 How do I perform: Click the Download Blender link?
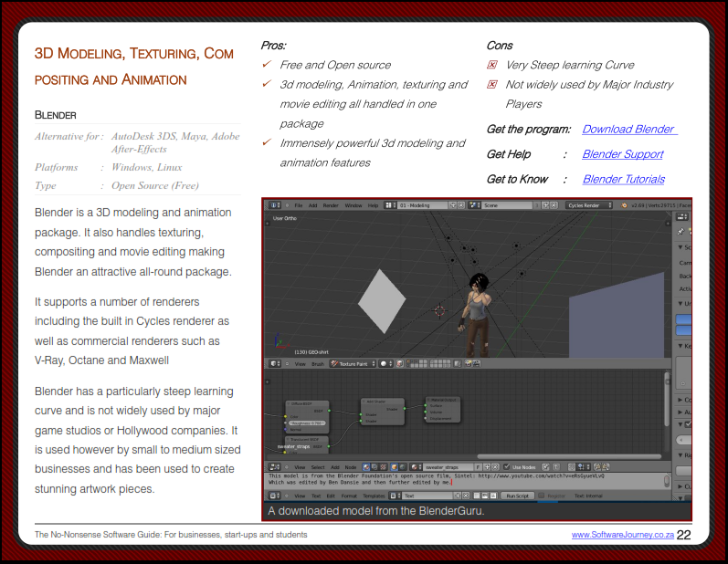pyautogui.click(x=628, y=130)
